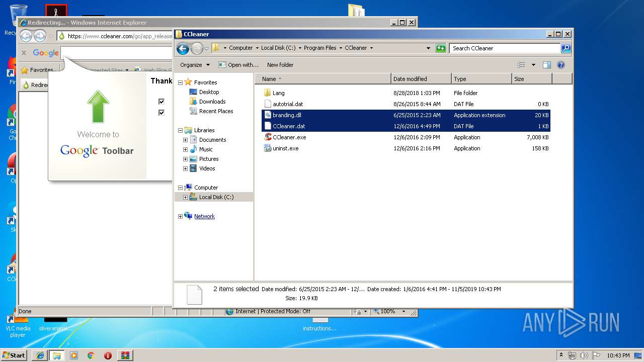
Task: Select the CCleaner.dat file name
Action: coord(289,126)
